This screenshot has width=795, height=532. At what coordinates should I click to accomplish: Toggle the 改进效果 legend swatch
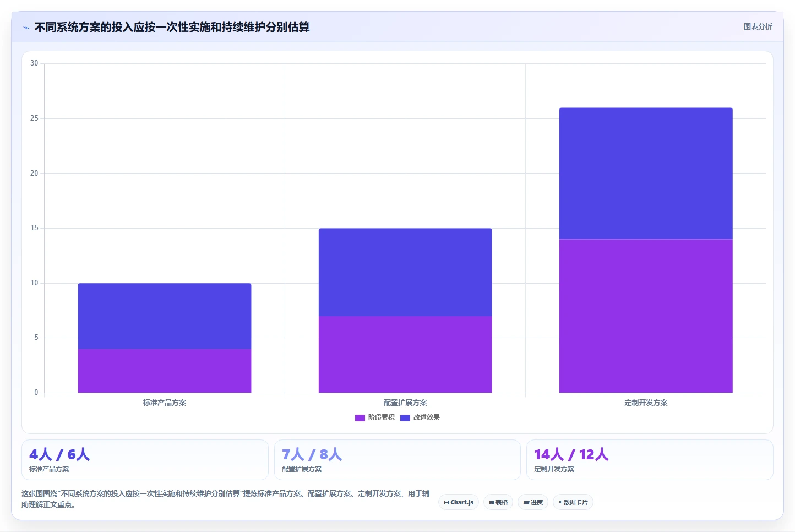click(405, 418)
